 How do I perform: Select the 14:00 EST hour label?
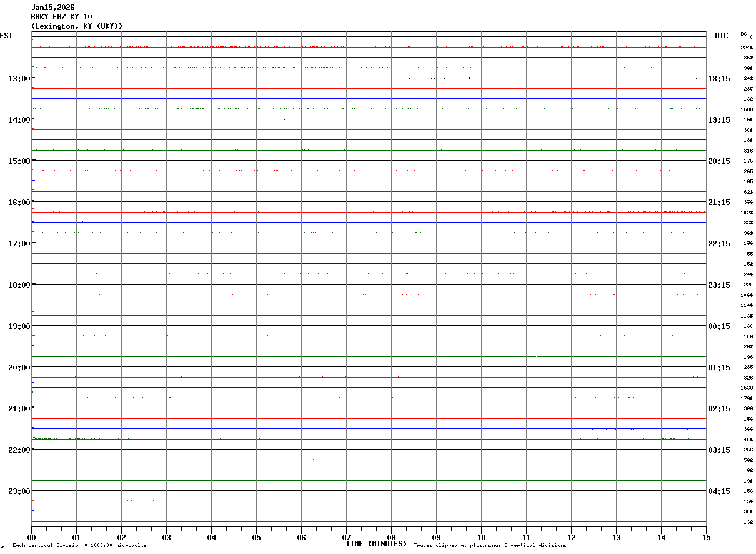19,119
